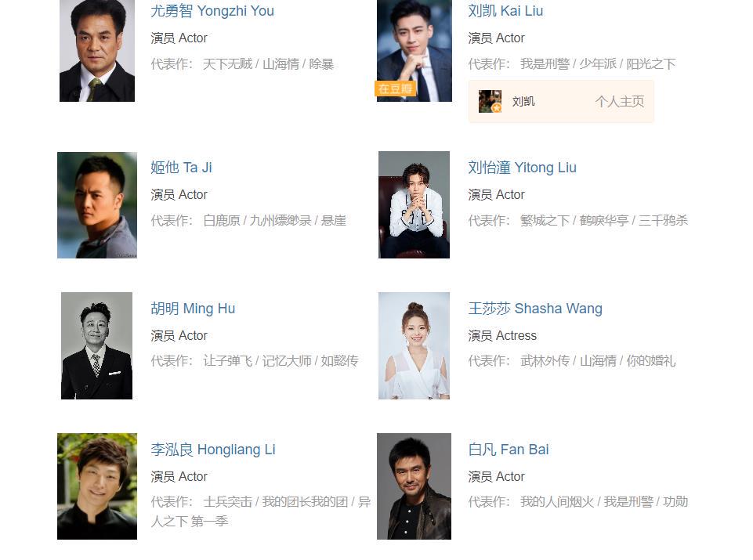Open Fan Bai's name link

508,449
